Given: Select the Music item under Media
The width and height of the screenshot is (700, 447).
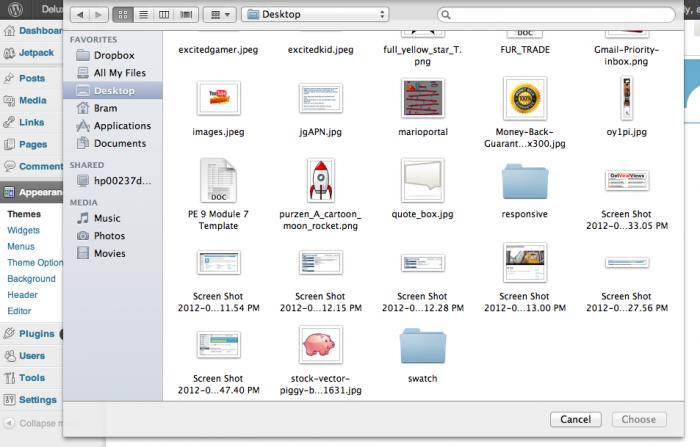Looking at the screenshot, I should click(107, 218).
